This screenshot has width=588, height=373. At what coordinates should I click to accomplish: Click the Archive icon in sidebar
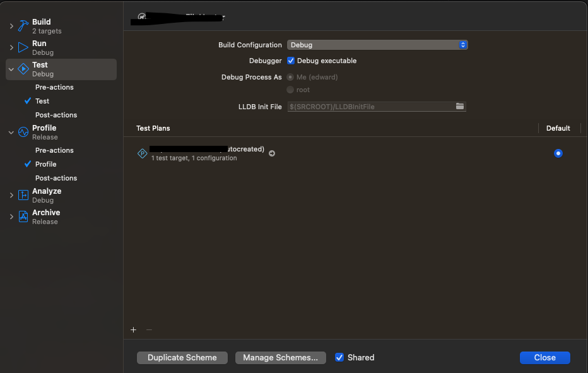[23, 216]
